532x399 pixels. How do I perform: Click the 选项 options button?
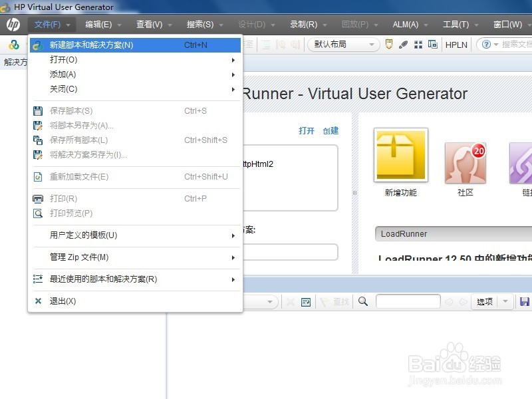coord(485,302)
